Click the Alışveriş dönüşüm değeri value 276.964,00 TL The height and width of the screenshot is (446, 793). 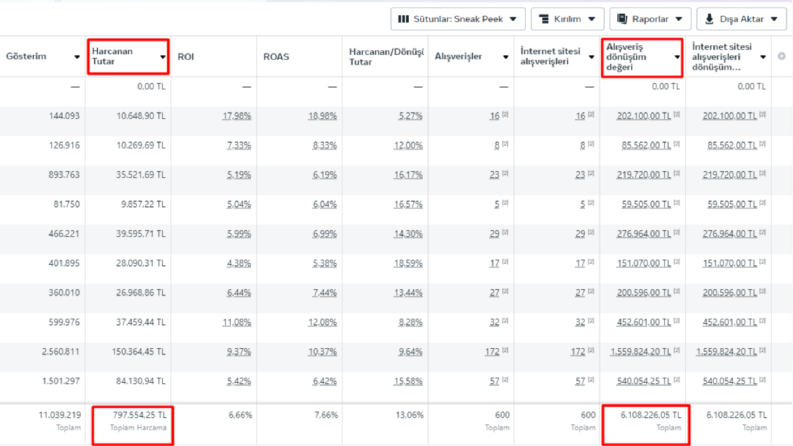(643, 234)
